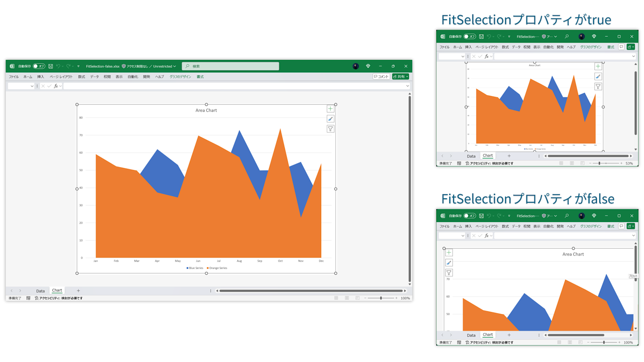
Task: Open the ファイル menu in bottom-right window
Action: tap(444, 226)
